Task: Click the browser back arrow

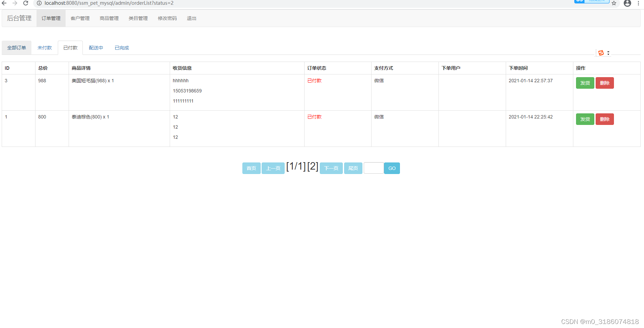Action: coord(4,3)
